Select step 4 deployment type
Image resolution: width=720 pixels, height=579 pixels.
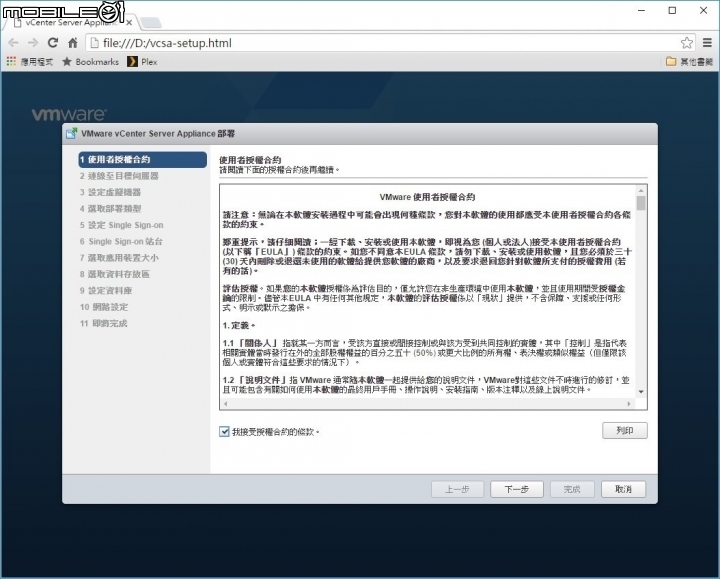click(x=110, y=208)
